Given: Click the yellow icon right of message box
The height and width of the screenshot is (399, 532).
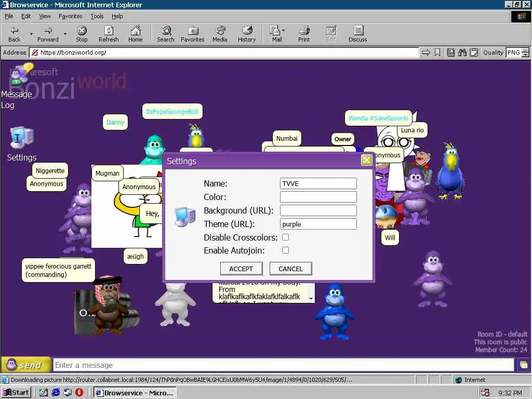Looking at the screenshot, I should 524,365.
